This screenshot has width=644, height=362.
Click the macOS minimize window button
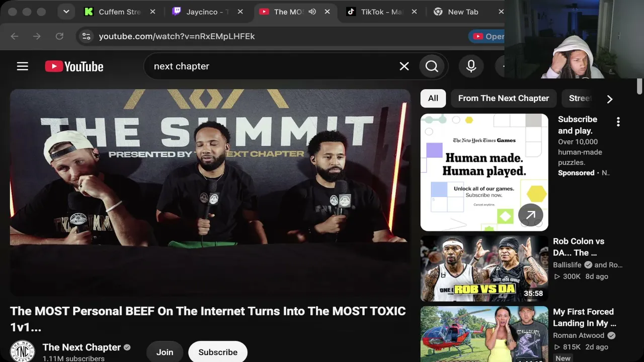coord(27,12)
